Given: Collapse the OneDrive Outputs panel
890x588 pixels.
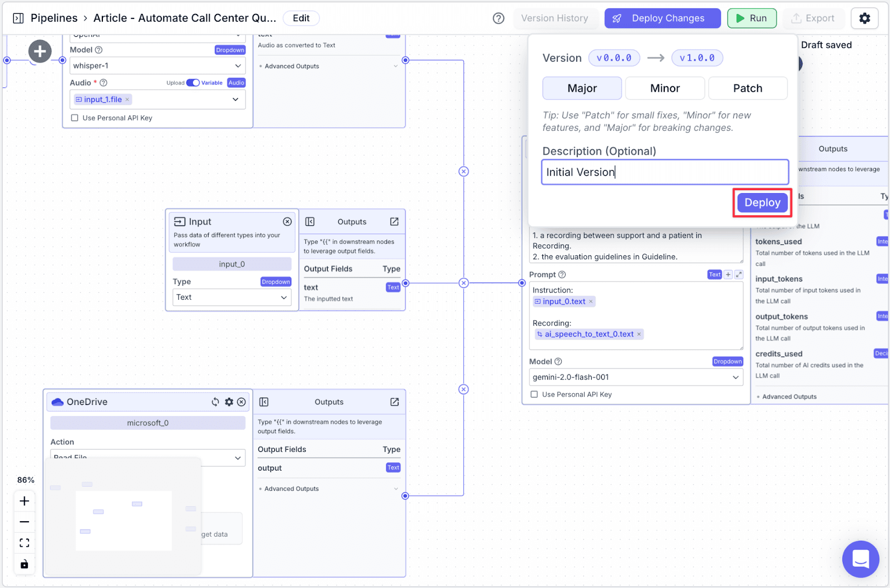Looking at the screenshot, I should coord(264,402).
